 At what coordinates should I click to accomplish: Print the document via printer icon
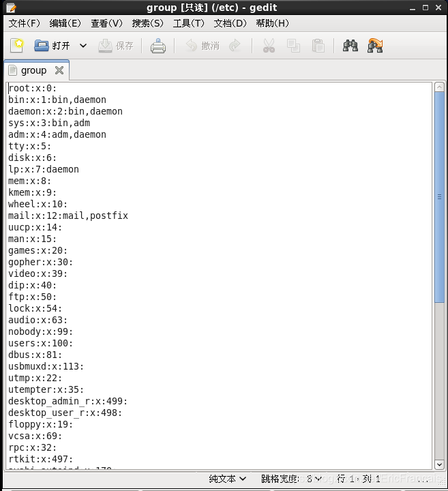158,46
